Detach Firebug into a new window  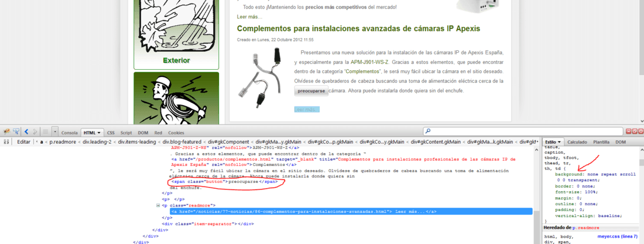635,131
